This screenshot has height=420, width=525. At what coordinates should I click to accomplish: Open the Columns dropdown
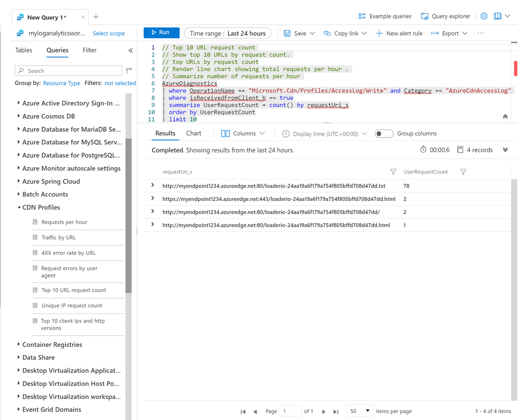click(243, 133)
